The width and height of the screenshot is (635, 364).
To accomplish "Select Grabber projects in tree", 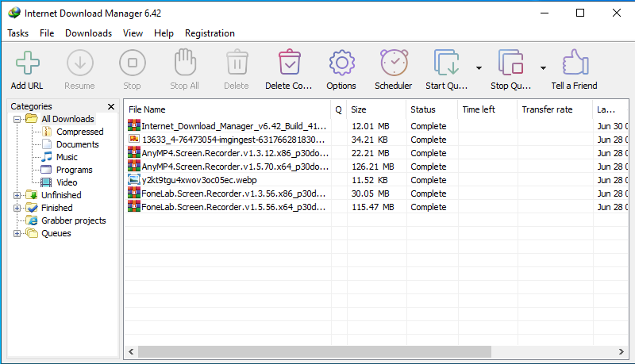I will pos(73,220).
